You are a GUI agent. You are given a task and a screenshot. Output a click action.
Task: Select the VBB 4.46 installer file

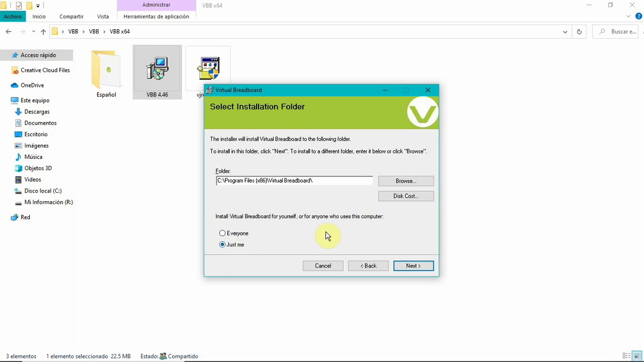pos(157,72)
